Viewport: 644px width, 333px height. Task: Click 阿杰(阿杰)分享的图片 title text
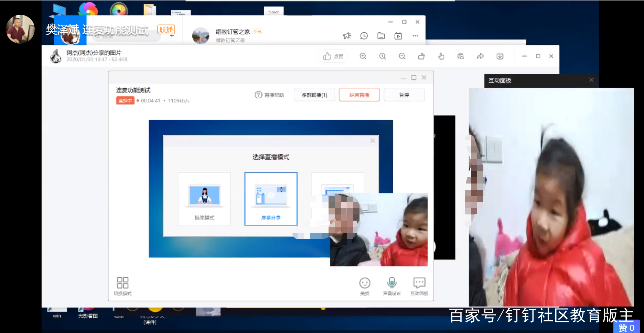point(94,53)
